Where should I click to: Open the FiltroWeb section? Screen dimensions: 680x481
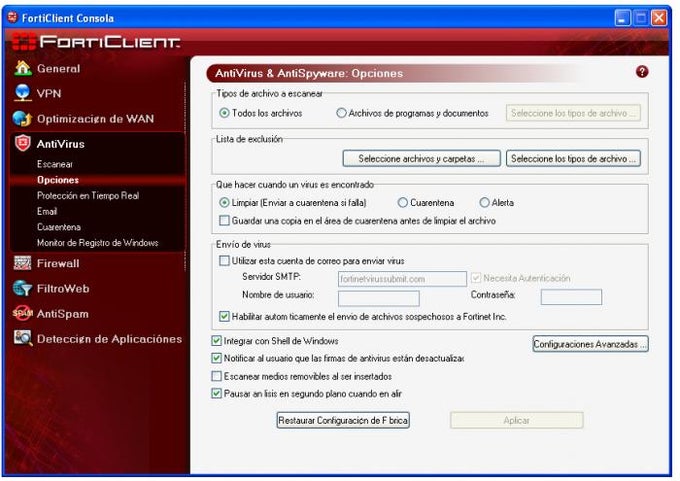[63, 288]
